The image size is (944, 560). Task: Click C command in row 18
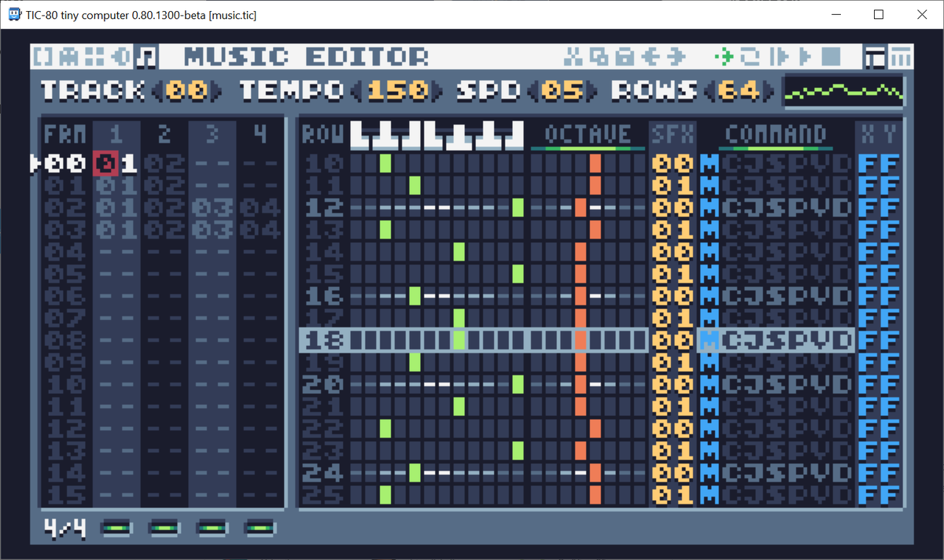[732, 340]
